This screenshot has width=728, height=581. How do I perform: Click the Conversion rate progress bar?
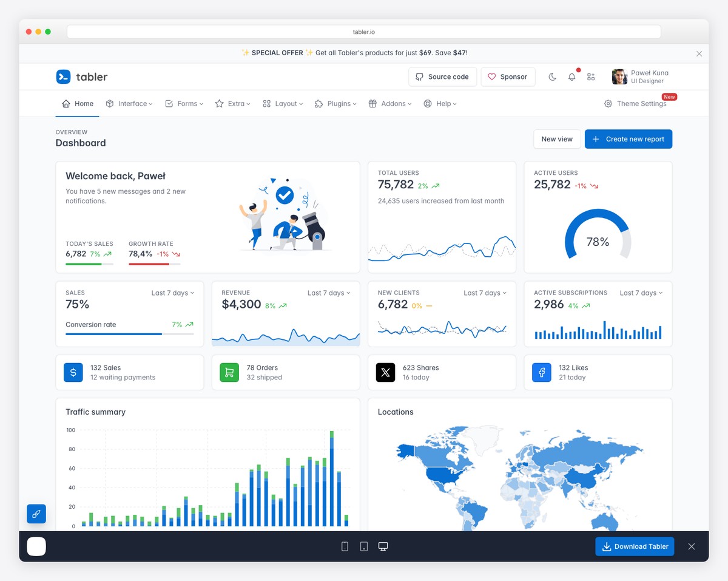(x=129, y=335)
